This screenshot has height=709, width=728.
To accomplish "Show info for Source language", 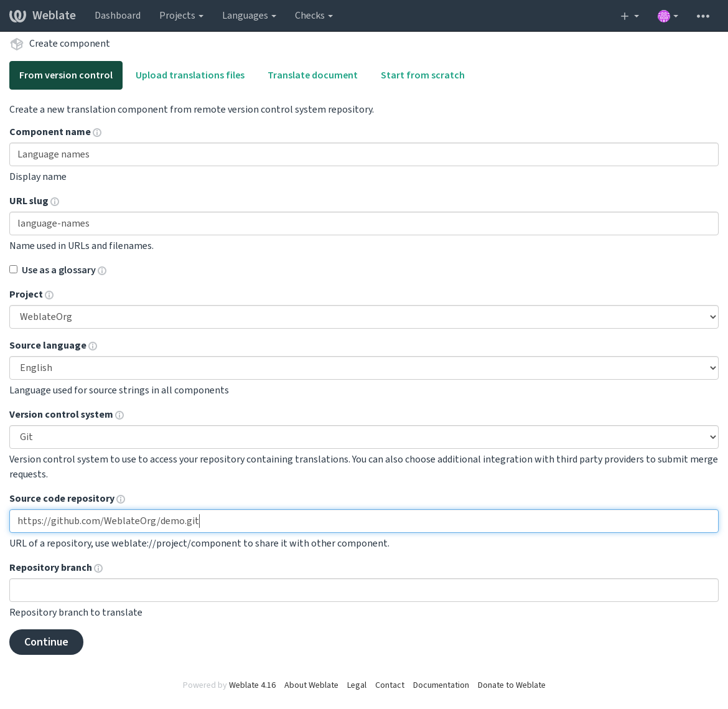I will (93, 345).
